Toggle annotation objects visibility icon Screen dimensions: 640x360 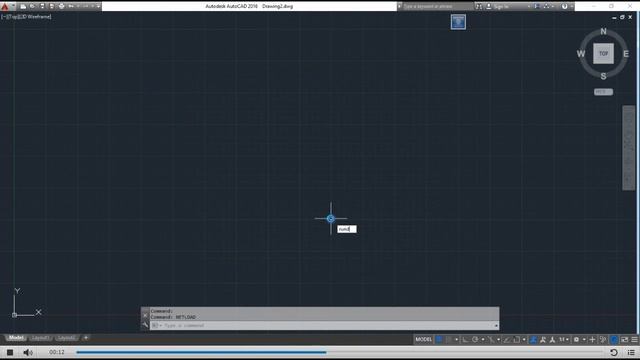tap(533, 339)
